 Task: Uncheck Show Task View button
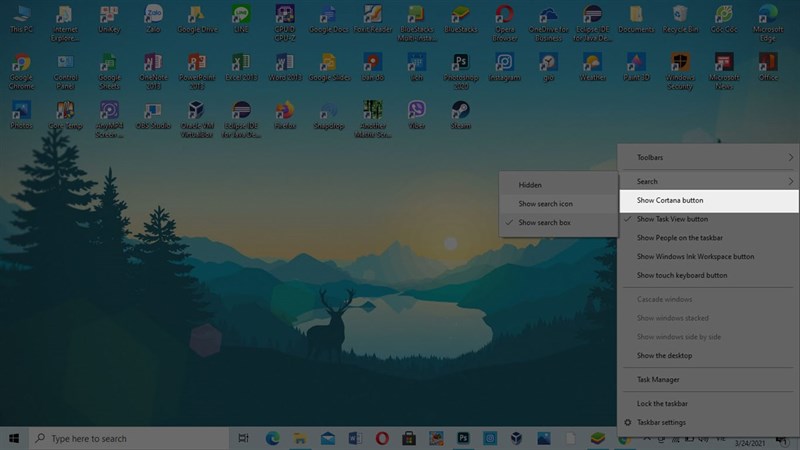[672, 219]
